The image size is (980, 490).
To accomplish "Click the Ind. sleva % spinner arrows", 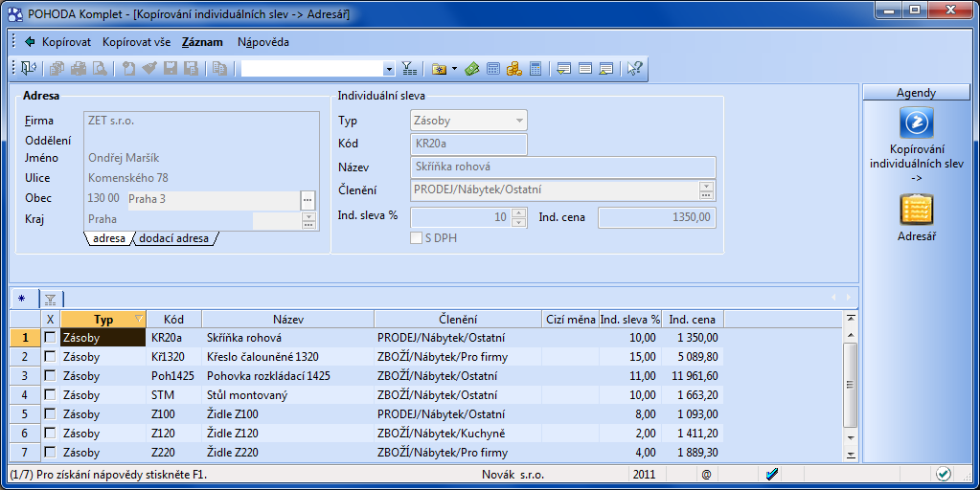I will [x=519, y=217].
